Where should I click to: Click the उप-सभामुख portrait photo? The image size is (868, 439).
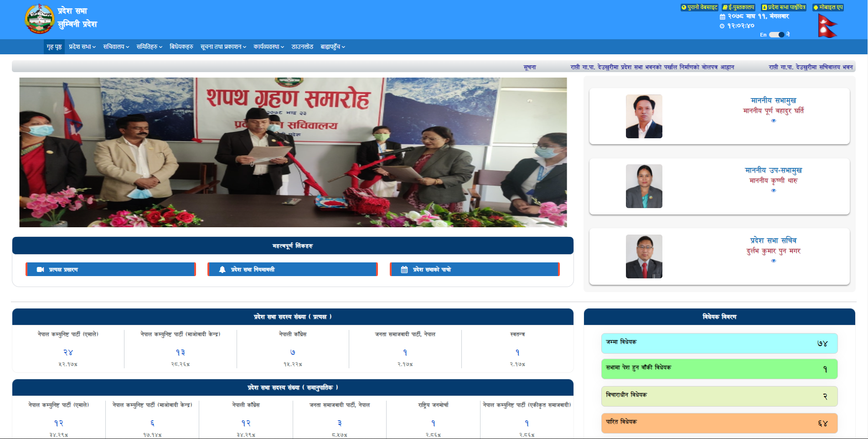[644, 186]
